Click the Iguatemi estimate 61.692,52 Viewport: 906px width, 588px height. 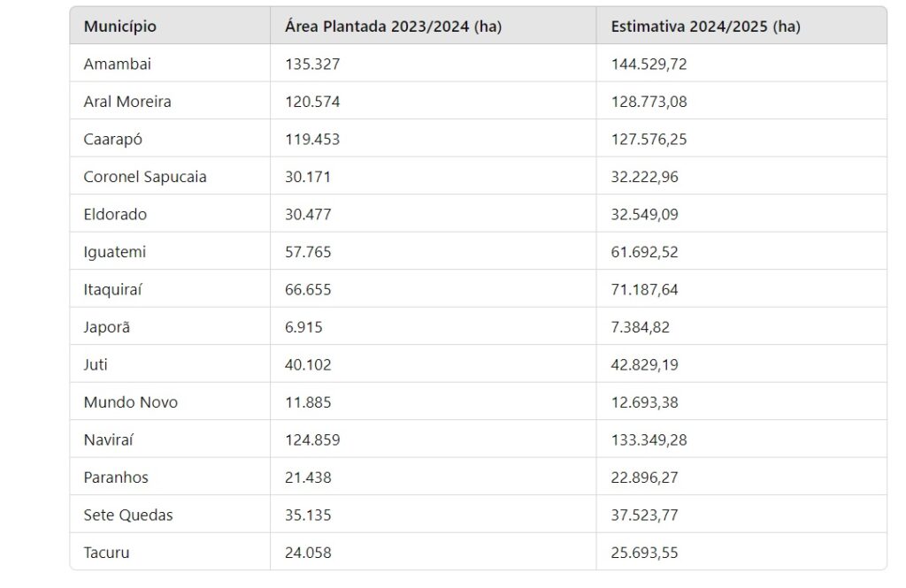644,252
